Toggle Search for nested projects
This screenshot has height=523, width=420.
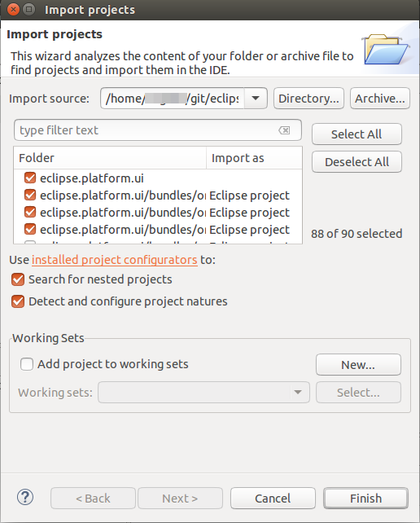pos(18,279)
